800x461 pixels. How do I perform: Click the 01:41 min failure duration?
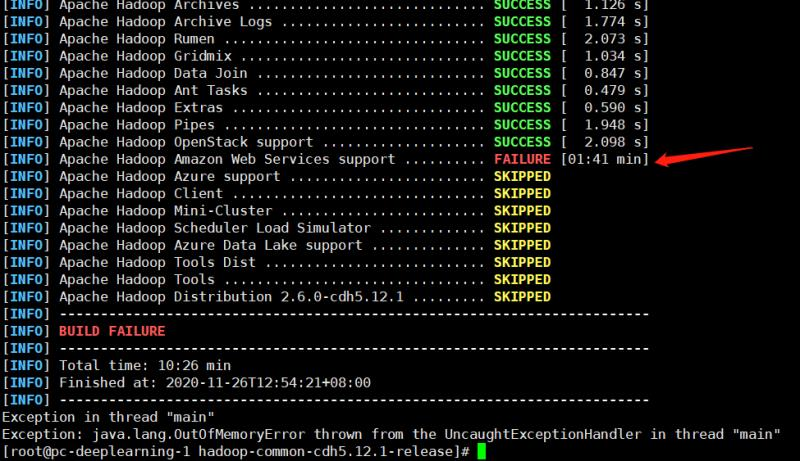coord(604,159)
